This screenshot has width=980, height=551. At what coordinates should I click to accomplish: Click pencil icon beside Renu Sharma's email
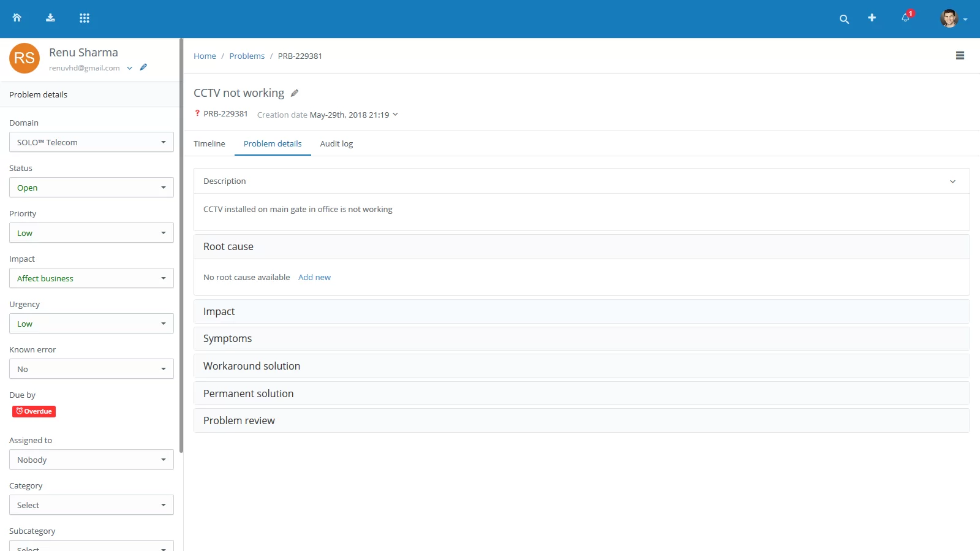[x=143, y=67]
